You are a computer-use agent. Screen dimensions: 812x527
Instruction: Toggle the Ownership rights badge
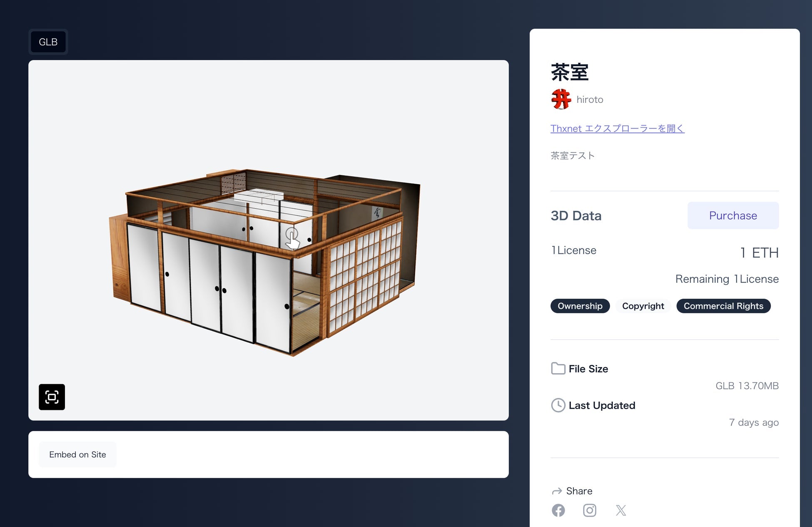pos(579,305)
